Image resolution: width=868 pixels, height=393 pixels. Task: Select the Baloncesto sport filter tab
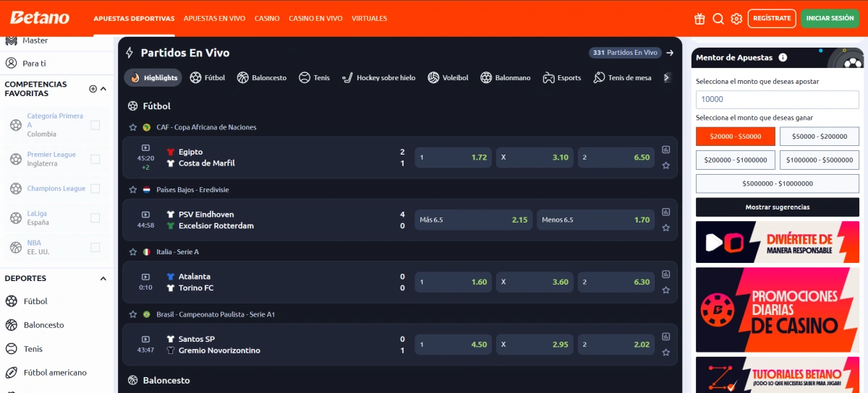262,77
